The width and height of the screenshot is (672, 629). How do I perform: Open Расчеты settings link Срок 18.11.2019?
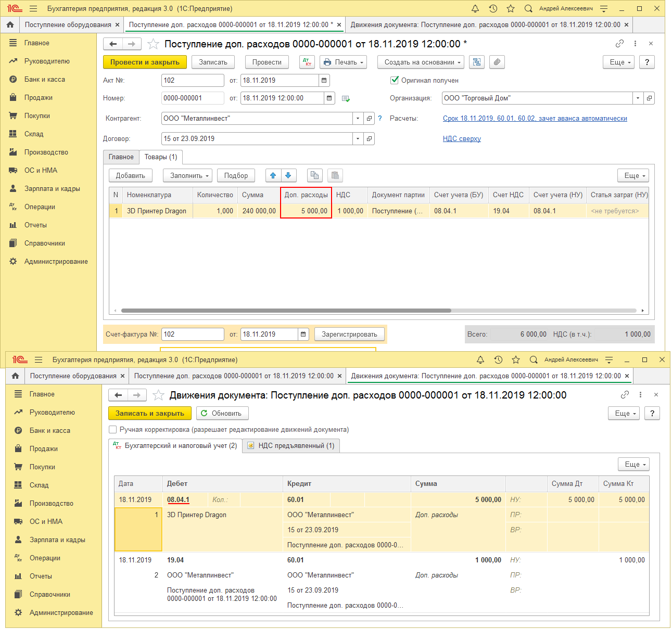535,118
